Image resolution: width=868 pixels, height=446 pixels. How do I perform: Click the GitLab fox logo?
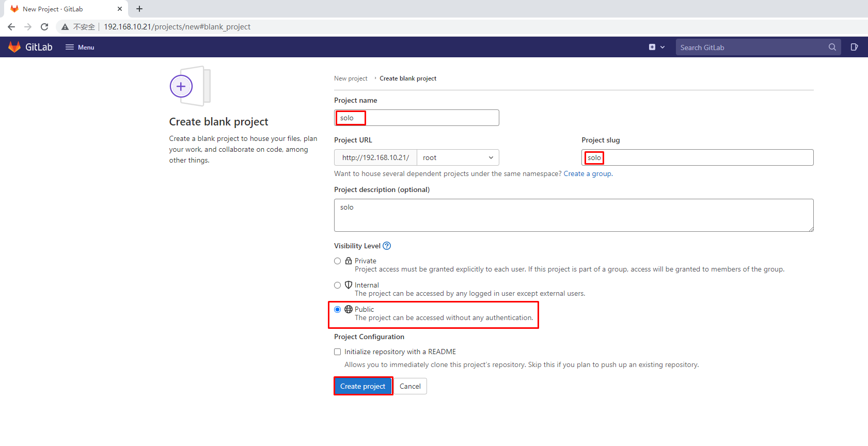click(x=14, y=47)
